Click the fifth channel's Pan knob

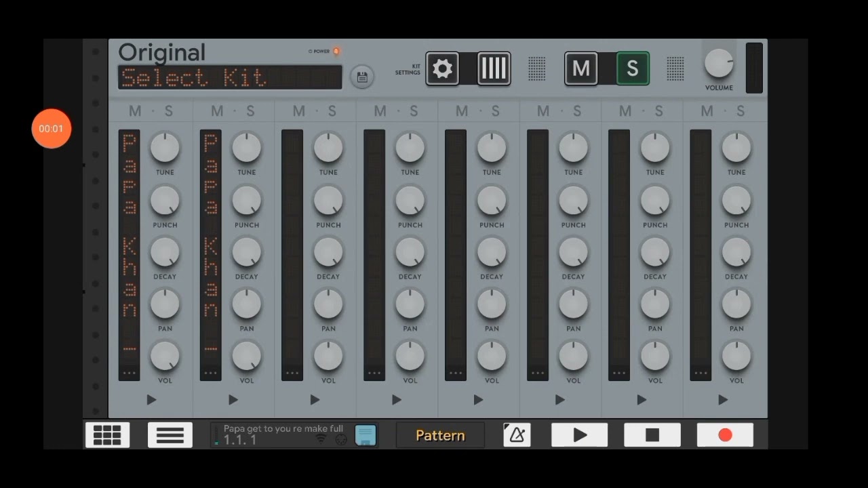pyautogui.click(x=492, y=304)
